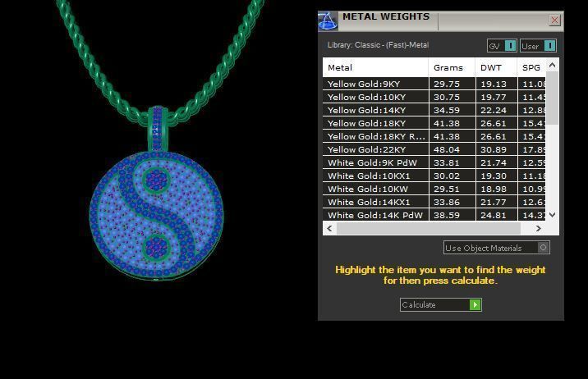Viewport: 588px width, 379px height.
Task: Click the 19.13 DWT value
Action: coord(494,84)
